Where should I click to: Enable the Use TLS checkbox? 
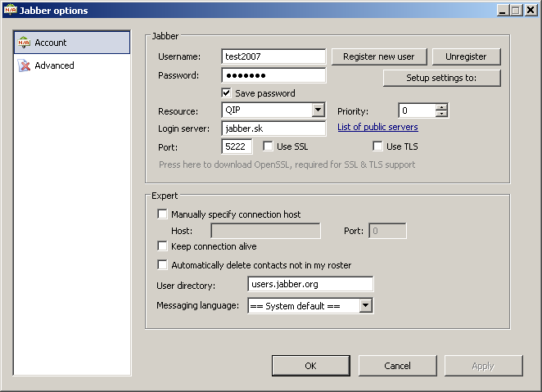(377, 146)
